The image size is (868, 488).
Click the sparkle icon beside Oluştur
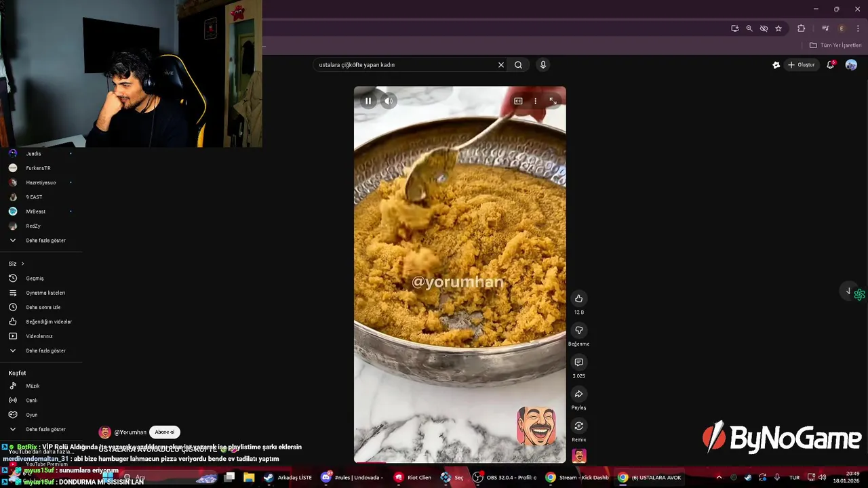(x=776, y=65)
